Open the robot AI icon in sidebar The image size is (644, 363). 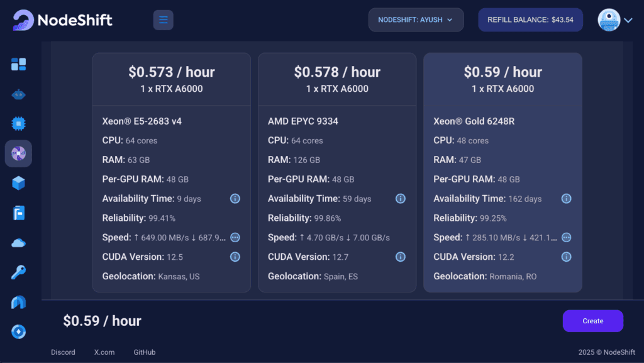coord(18,94)
